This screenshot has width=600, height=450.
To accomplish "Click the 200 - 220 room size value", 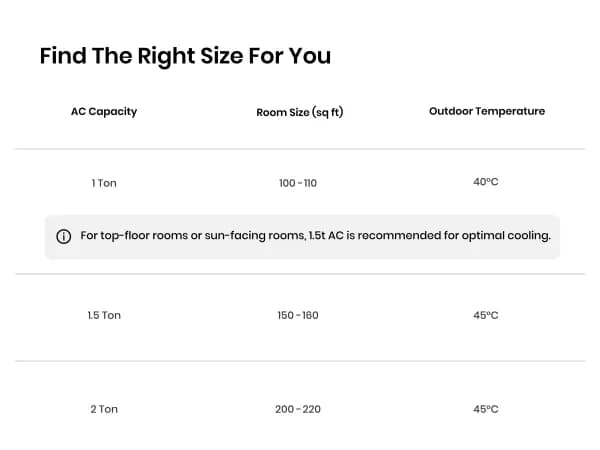I will tap(298, 409).
